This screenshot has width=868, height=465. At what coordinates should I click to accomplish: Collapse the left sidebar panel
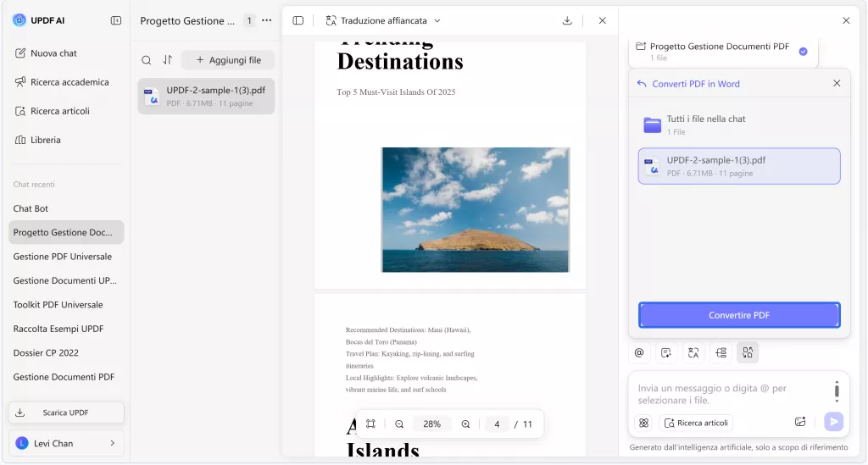point(115,20)
